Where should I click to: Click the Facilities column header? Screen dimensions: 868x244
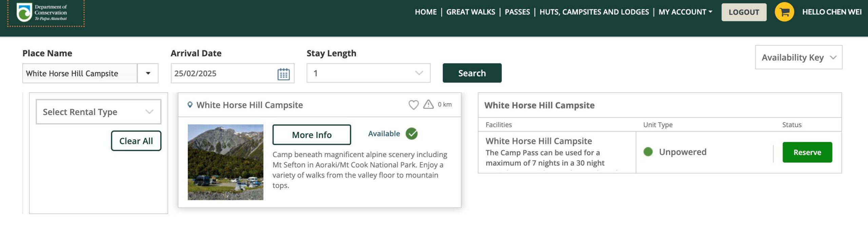tap(499, 125)
